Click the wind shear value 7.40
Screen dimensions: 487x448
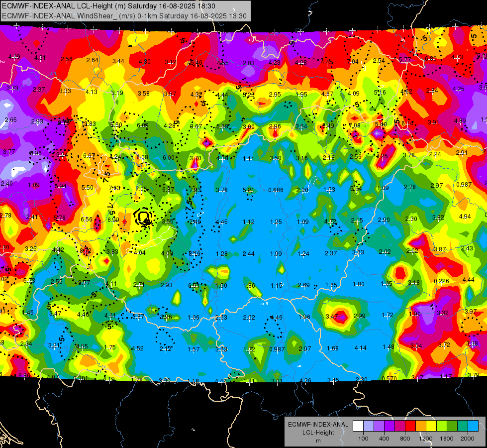tap(195, 222)
